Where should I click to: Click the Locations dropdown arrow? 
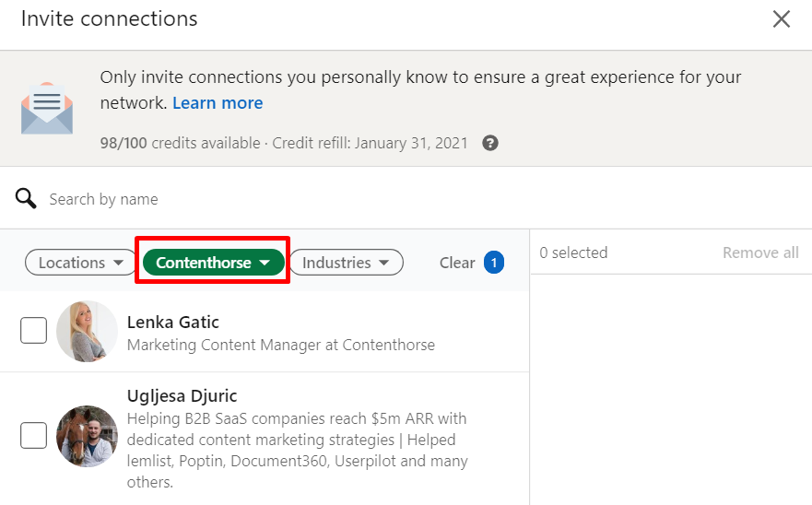[x=118, y=263]
